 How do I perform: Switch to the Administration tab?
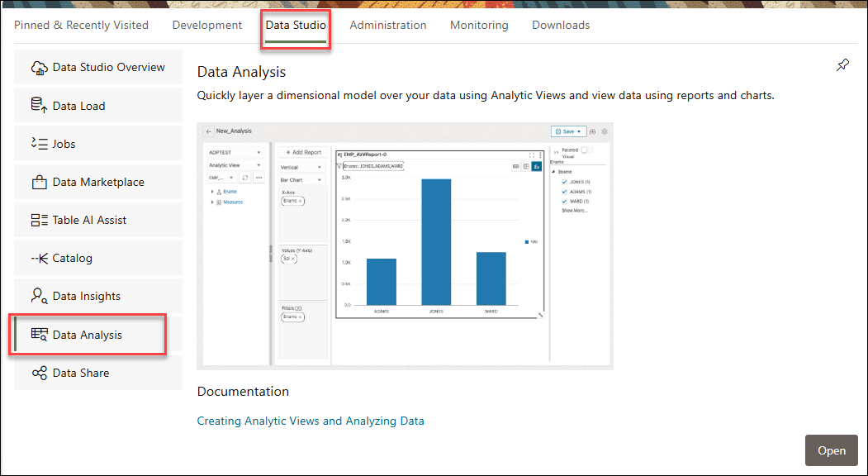click(x=388, y=25)
